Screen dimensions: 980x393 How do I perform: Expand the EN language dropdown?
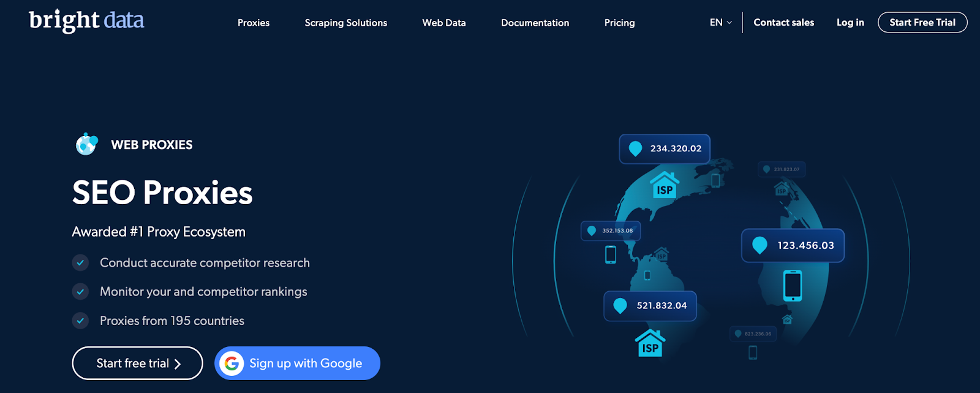tap(721, 23)
